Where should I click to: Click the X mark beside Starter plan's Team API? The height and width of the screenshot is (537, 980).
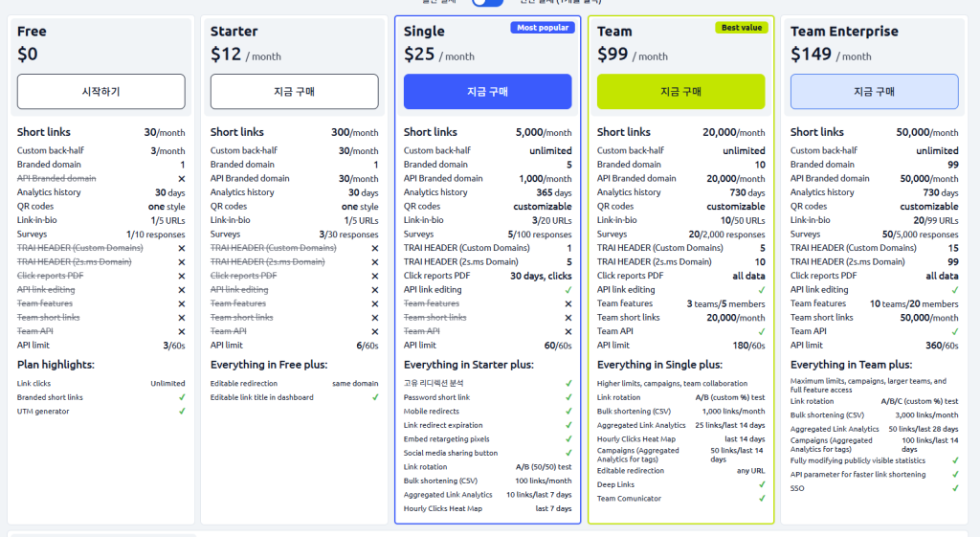point(375,331)
